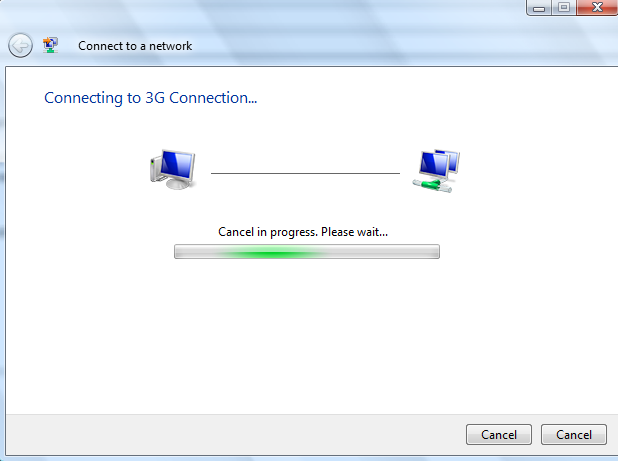Screen dimensions: 618x461
Task: Click the line joining the two computer icons
Action: click(305, 173)
